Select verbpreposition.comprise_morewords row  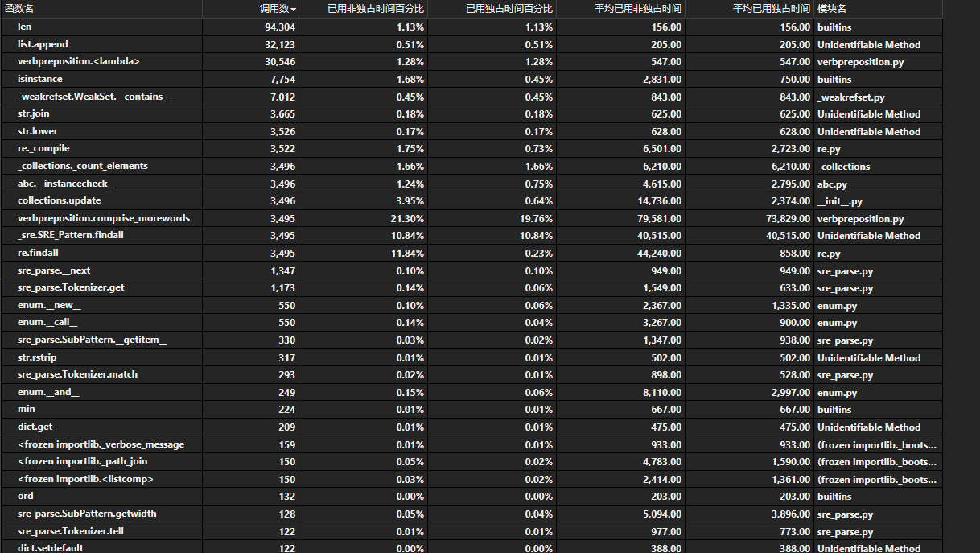tap(103, 218)
